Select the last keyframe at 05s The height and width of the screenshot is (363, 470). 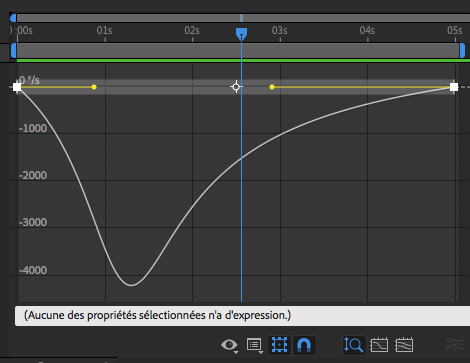tap(454, 87)
